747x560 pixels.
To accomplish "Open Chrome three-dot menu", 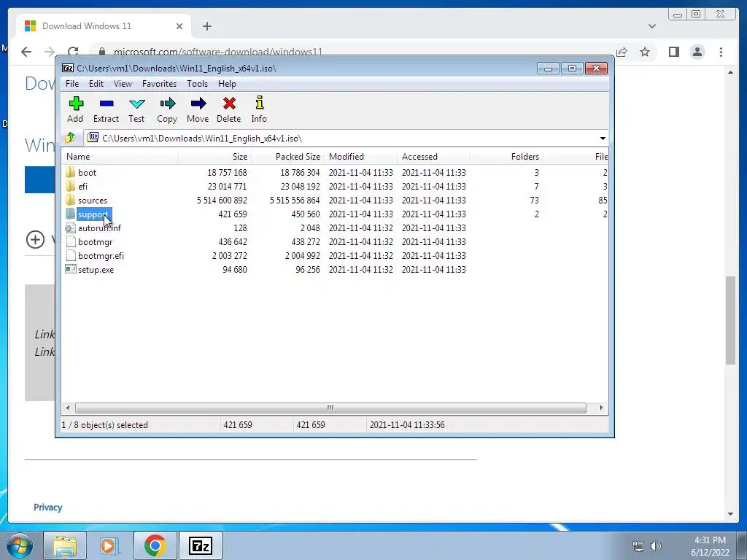I will tap(721, 52).
